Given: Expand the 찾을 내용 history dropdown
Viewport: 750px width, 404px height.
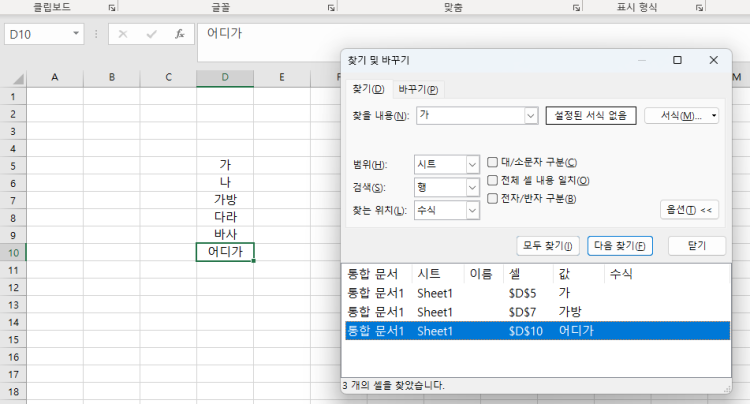Looking at the screenshot, I should [x=530, y=115].
